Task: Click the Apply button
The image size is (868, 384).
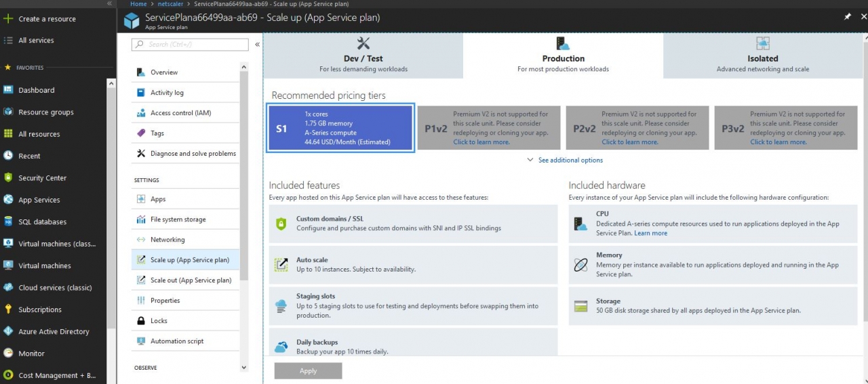Action: point(308,370)
